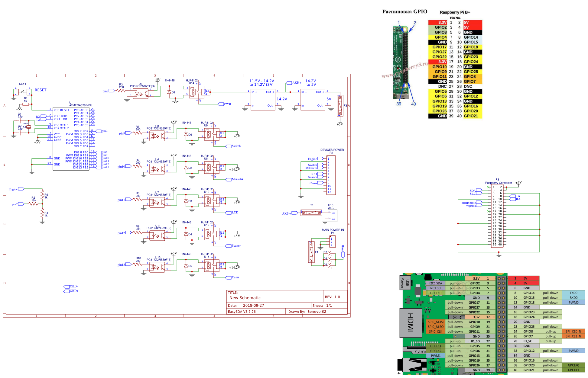Select the fuse symbol F3

341,105
